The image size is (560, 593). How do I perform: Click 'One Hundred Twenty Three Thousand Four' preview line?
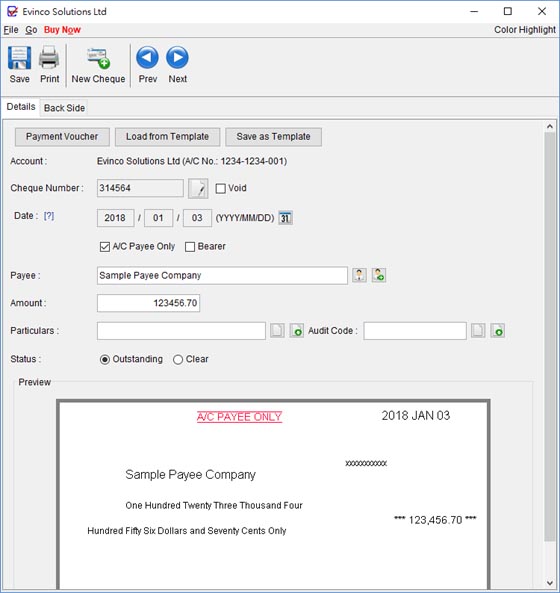pyautogui.click(x=214, y=506)
